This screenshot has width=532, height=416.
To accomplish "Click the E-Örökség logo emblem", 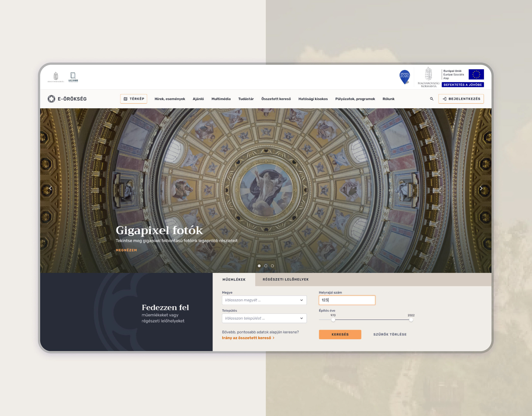I will pyautogui.click(x=51, y=99).
